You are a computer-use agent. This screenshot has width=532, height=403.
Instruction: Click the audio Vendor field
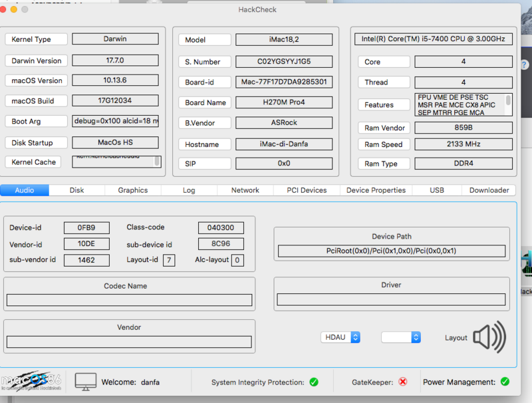pos(129,342)
